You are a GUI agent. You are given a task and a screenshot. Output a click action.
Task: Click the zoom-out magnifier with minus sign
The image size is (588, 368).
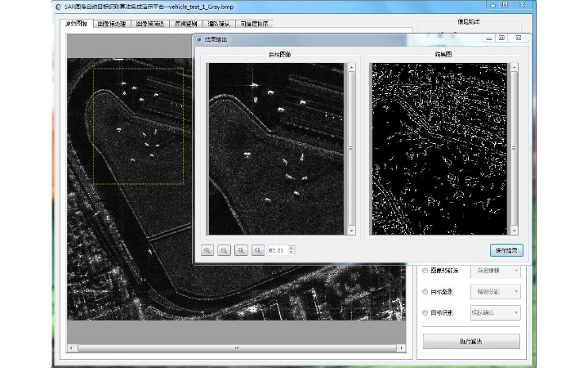coord(224,250)
